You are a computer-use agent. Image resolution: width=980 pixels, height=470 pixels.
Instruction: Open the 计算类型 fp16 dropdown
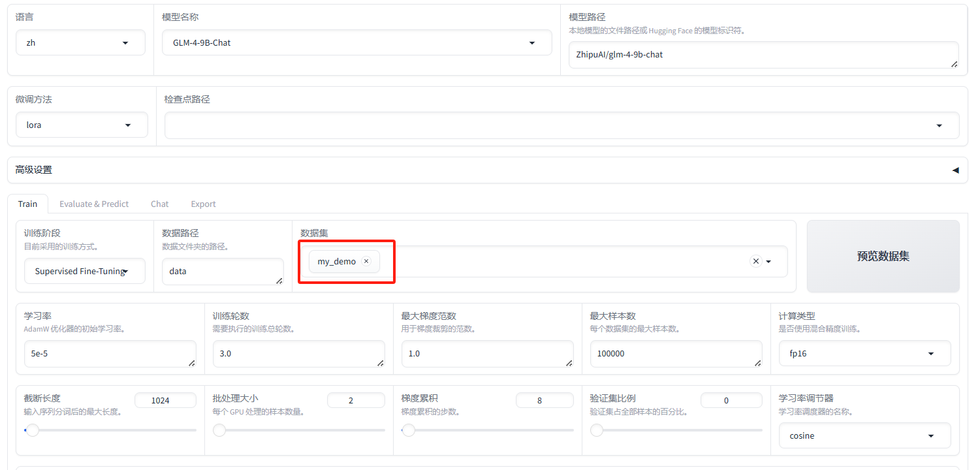coord(930,354)
